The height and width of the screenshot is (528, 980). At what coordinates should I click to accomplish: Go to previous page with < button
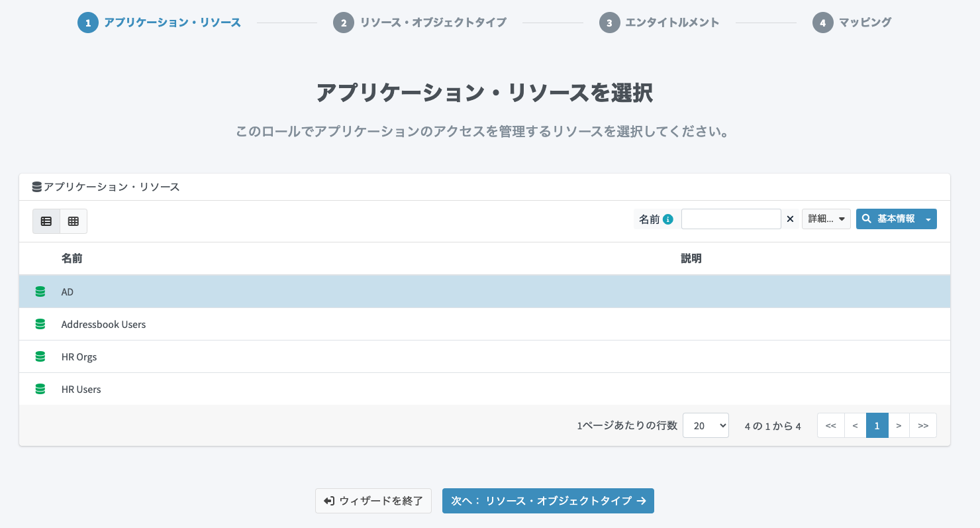tap(856, 425)
